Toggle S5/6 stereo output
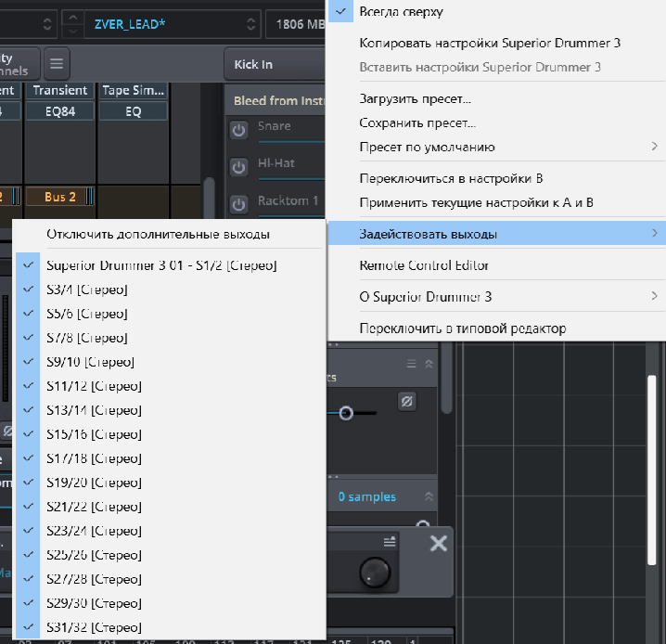 (x=170, y=314)
